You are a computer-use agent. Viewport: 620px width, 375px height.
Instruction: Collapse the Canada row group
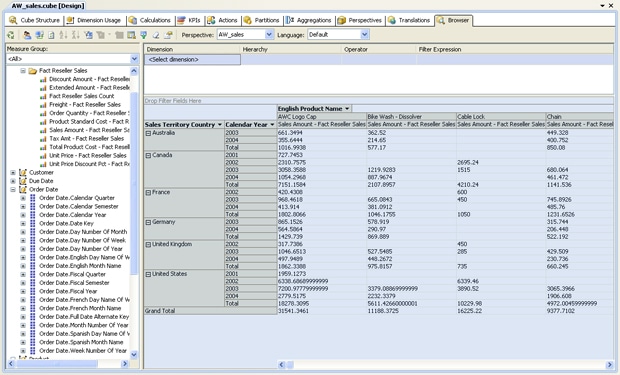coord(148,155)
